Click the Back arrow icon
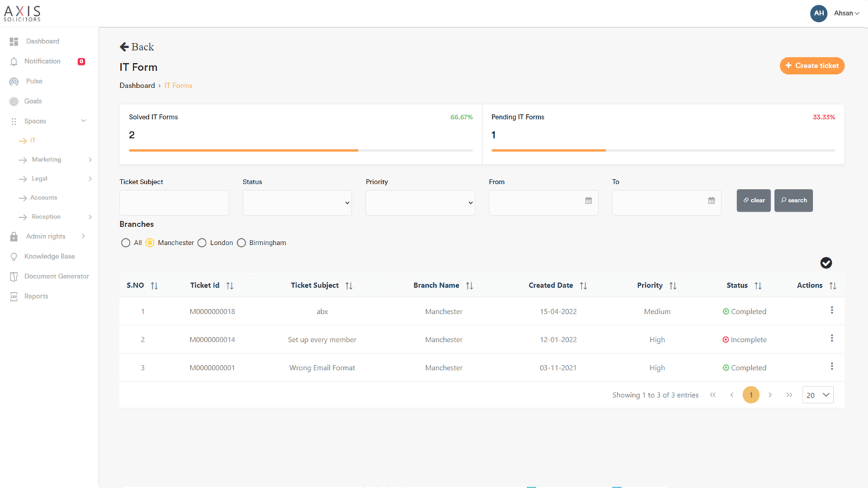868x488 pixels. tap(124, 47)
